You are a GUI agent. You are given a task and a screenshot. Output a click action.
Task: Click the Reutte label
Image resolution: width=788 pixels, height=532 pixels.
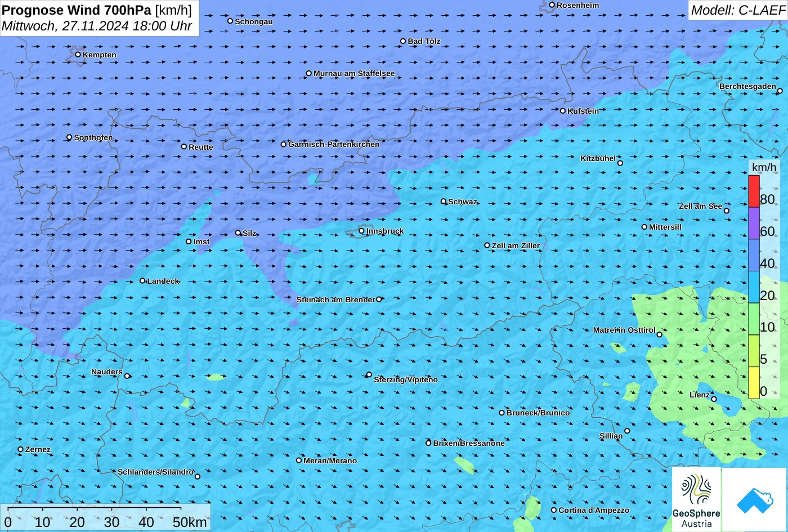(x=201, y=147)
